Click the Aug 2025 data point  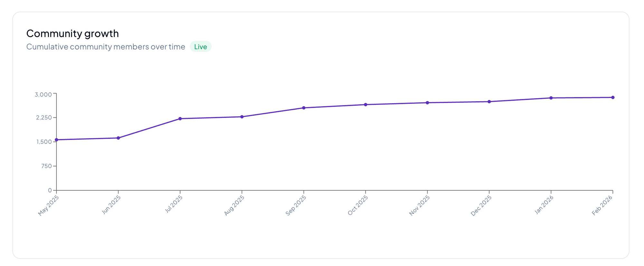[x=242, y=117]
